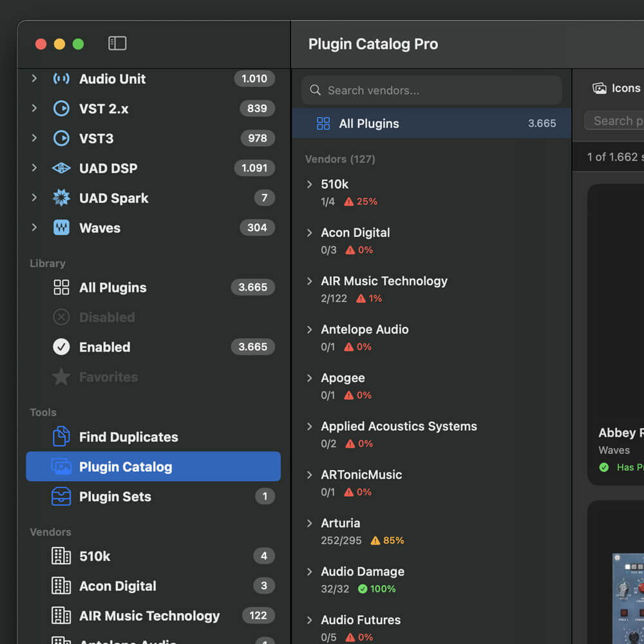The height and width of the screenshot is (644, 644).
Task: Click the Find Duplicates documents icon
Action: click(x=61, y=437)
